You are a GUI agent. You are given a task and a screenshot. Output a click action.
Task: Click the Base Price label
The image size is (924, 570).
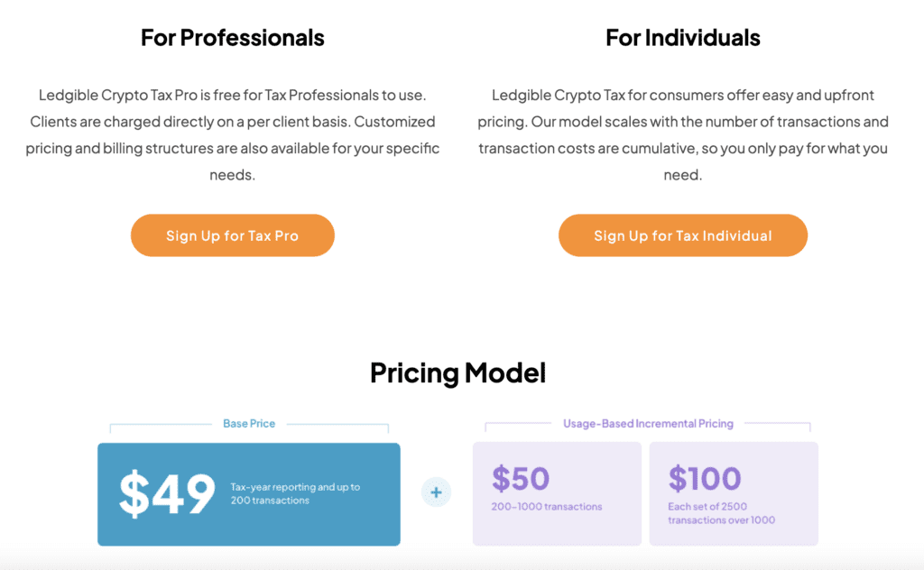click(249, 423)
